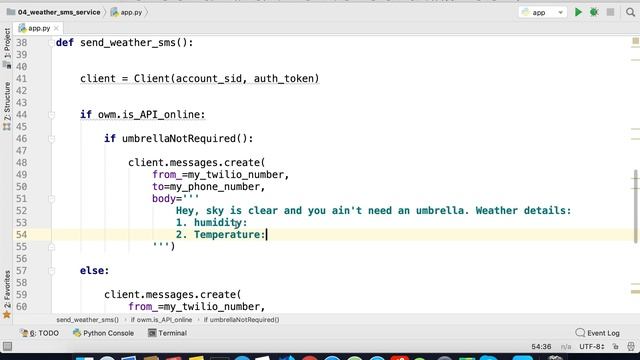Click 'if umbrellaNotRequired()' bottom breadcrumb

pyautogui.click(x=241, y=320)
